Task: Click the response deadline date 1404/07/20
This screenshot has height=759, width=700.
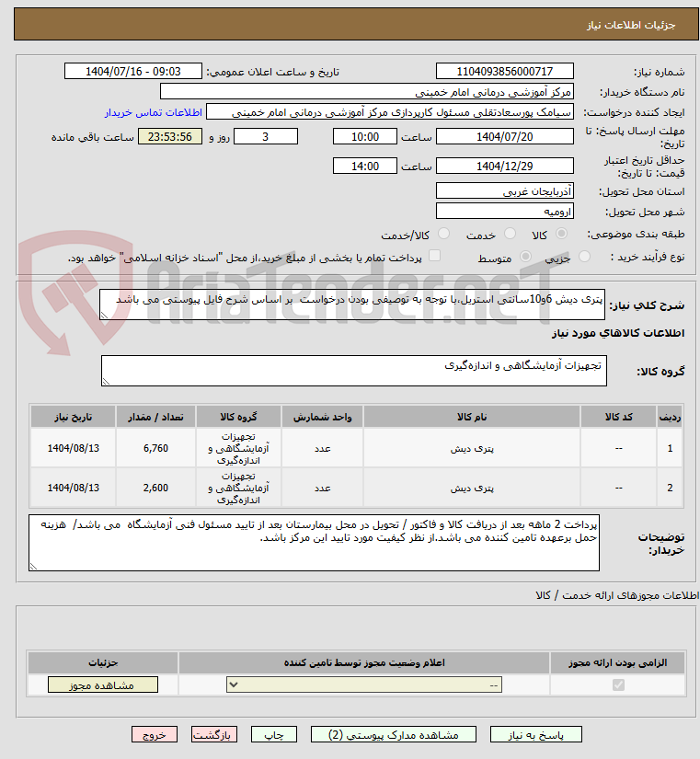Action: pyautogui.click(x=504, y=136)
